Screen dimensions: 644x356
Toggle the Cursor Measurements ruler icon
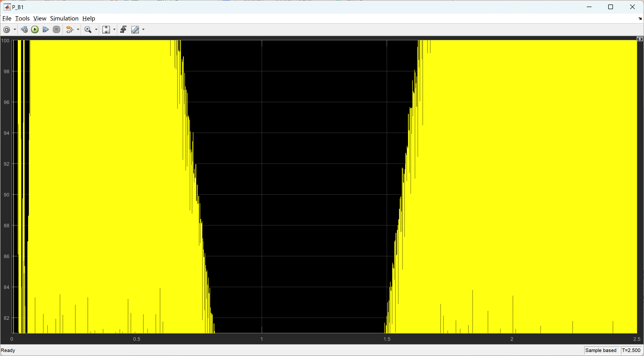135,30
